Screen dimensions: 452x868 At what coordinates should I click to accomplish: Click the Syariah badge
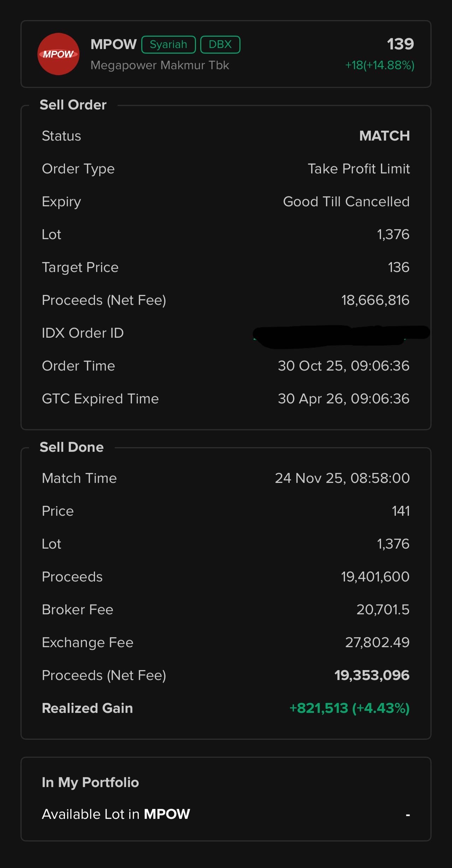[x=168, y=45]
